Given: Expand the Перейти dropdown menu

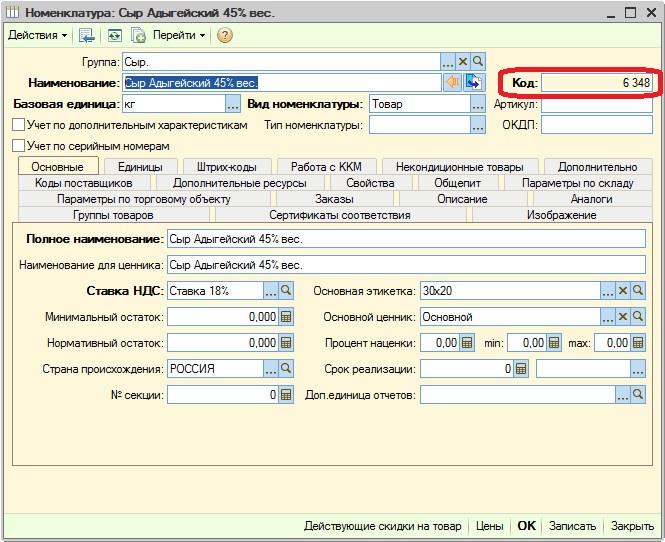Looking at the screenshot, I should (x=179, y=35).
